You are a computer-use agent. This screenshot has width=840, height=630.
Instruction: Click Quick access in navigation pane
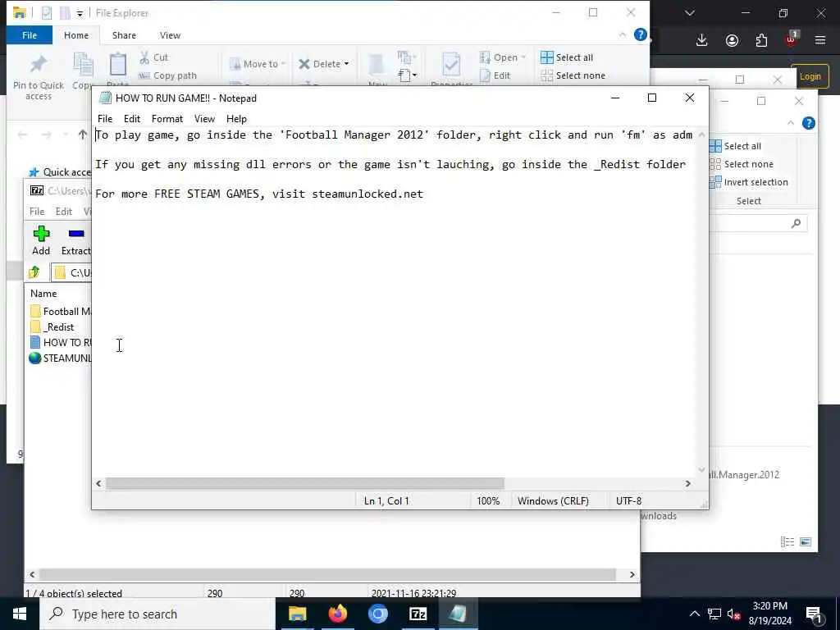pos(60,172)
